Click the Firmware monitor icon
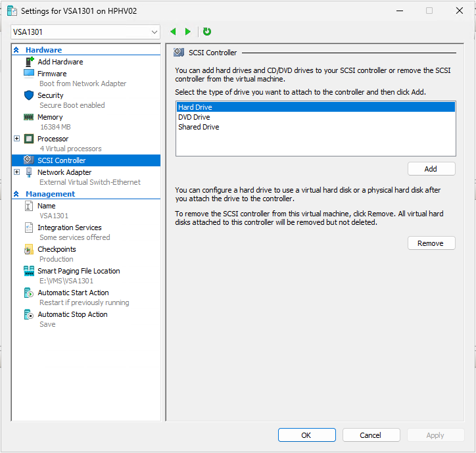 tap(29, 74)
